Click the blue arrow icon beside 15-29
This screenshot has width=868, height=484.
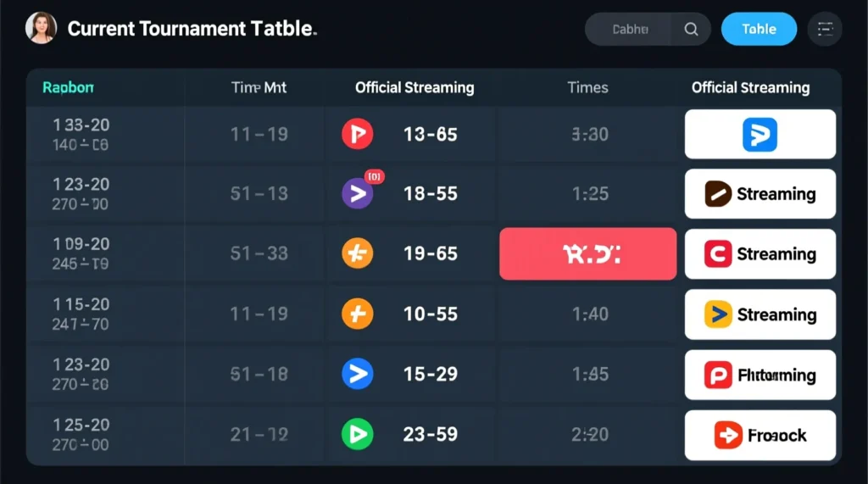pyautogui.click(x=357, y=374)
